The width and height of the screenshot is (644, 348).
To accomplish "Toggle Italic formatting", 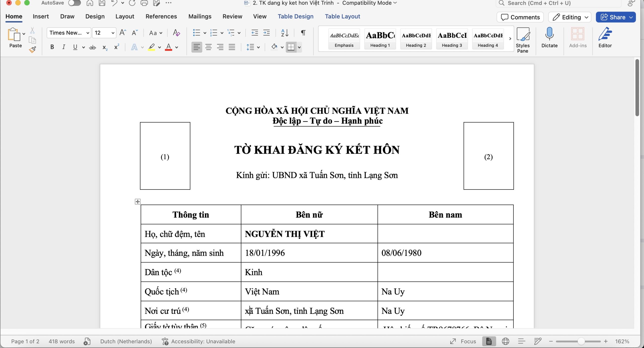I will pyautogui.click(x=64, y=47).
